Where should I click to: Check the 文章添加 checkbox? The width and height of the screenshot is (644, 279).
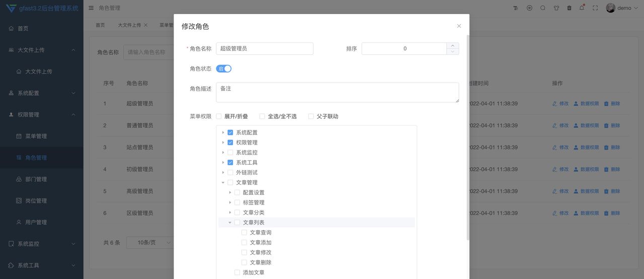pos(245,243)
